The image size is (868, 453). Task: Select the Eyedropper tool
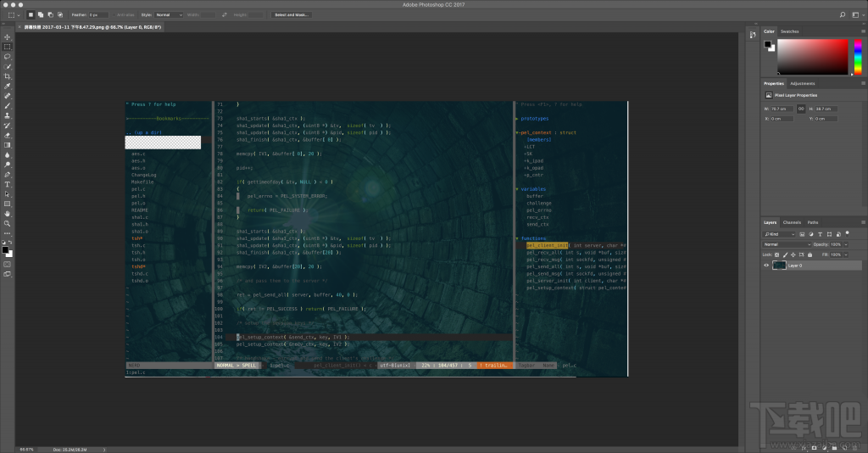pyautogui.click(x=7, y=87)
